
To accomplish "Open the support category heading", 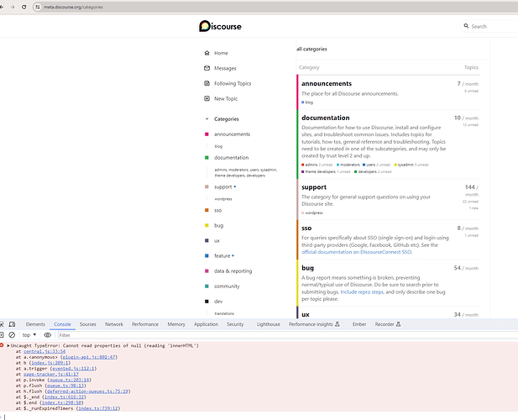I will (x=314, y=187).
